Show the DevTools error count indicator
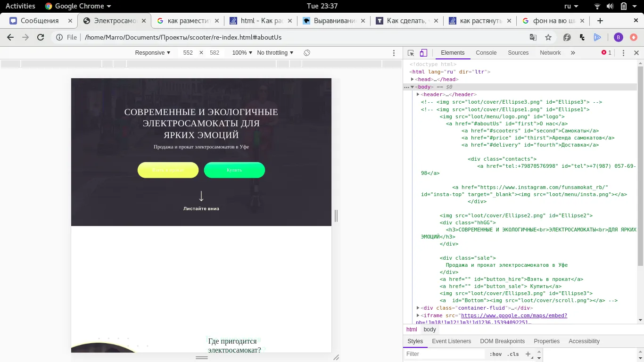 tap(606, 53)
